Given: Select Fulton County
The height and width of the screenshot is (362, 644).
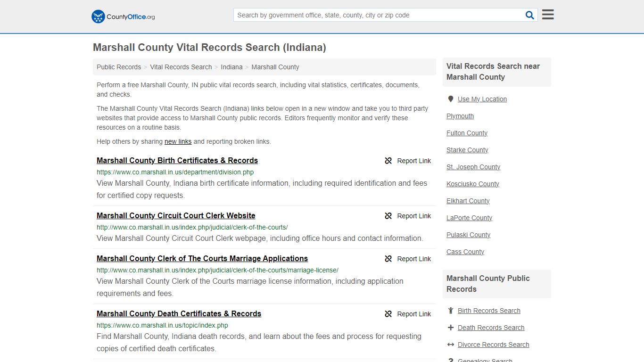Looking at the screenshot, I should coord(467,133).
